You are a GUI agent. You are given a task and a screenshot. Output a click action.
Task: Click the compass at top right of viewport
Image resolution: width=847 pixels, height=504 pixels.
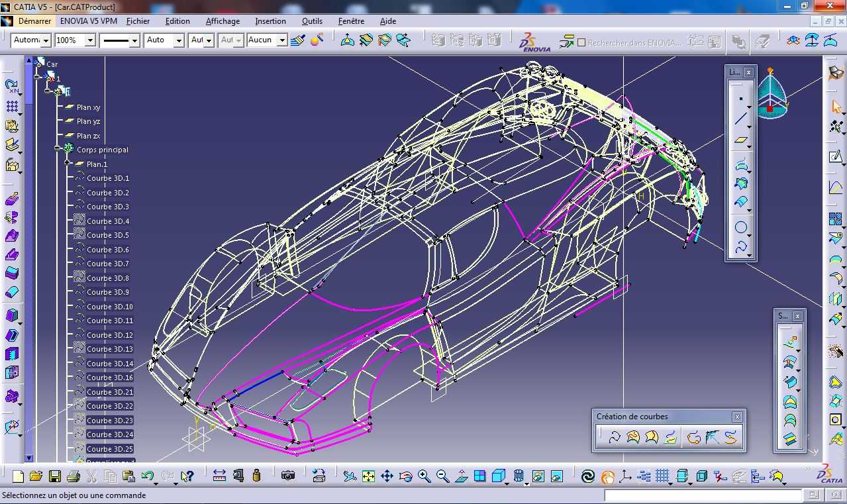coord(770,95)
